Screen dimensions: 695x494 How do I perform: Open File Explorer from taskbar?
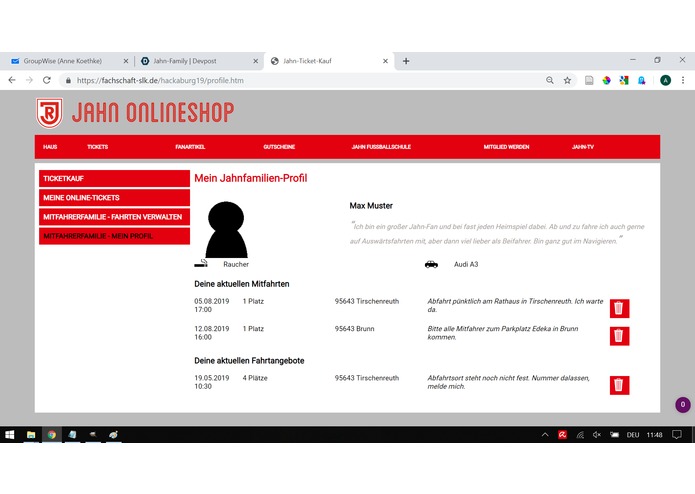coord(31,435)
